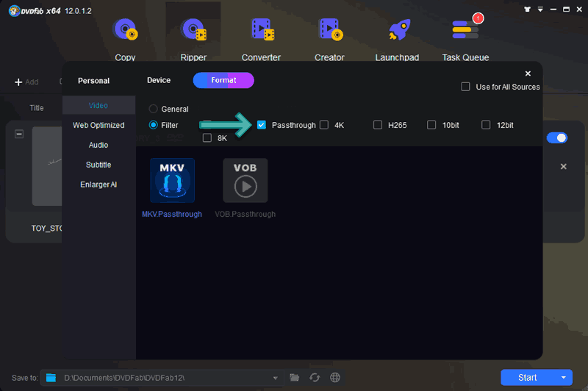Collapse the source with the minus icon
This screenshot has height=391, width=588.
click(19, 134)
